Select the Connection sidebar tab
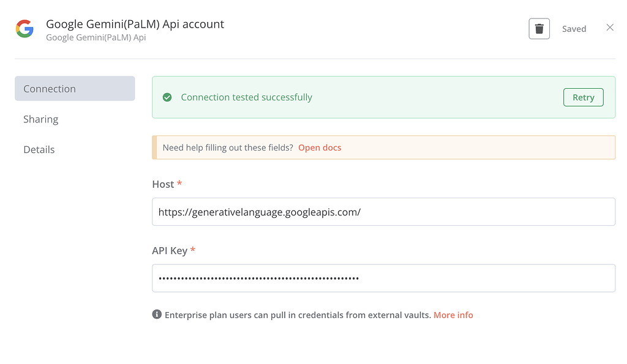Viewport: 627px width, 364px height. [49, 88]
